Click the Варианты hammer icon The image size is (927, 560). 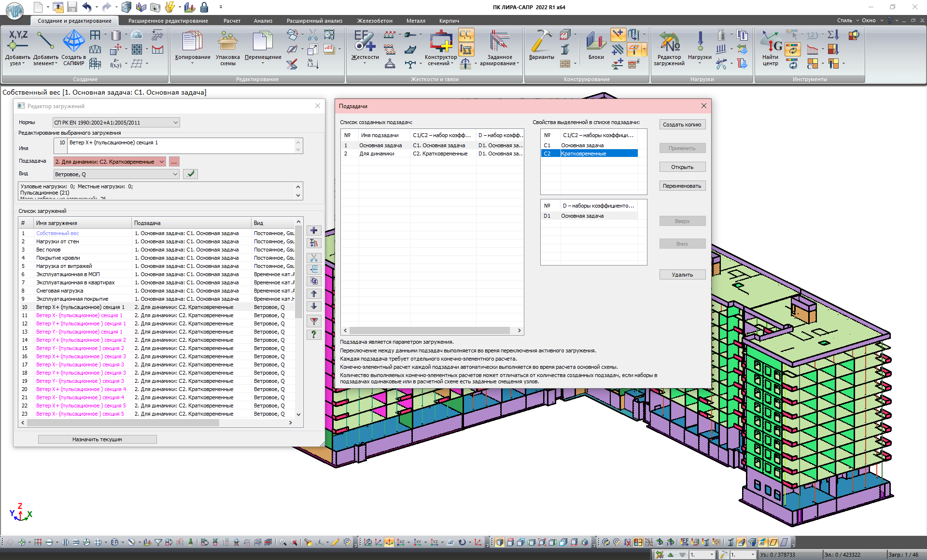541,42
